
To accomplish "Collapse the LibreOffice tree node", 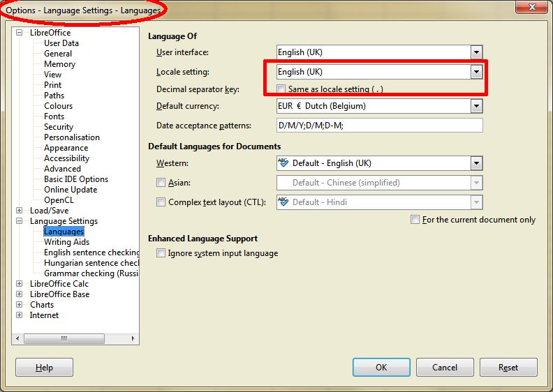I will [x=20, y=33].
